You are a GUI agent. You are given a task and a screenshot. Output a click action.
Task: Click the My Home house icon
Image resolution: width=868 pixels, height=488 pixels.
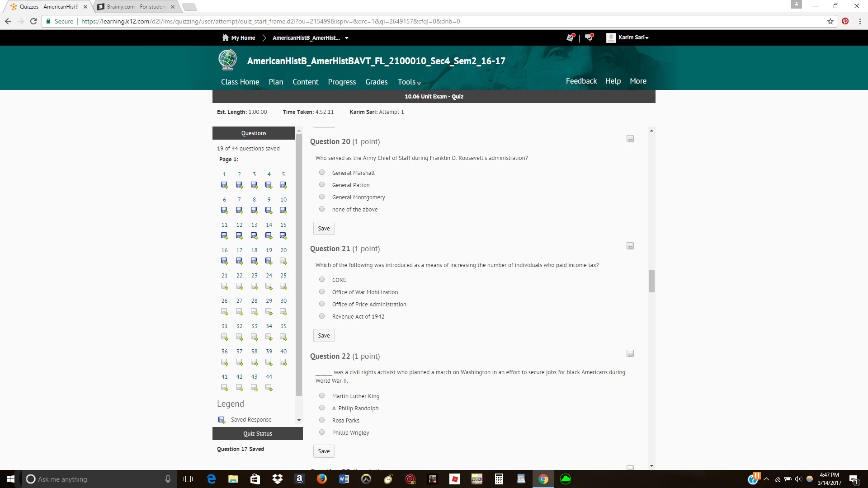225,38
